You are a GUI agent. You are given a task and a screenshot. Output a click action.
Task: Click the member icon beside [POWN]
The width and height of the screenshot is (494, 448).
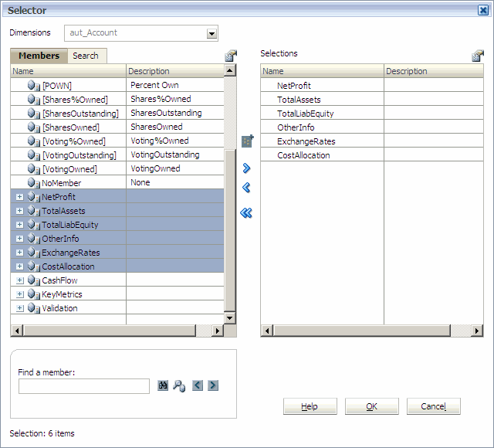[x=33, y=85]
